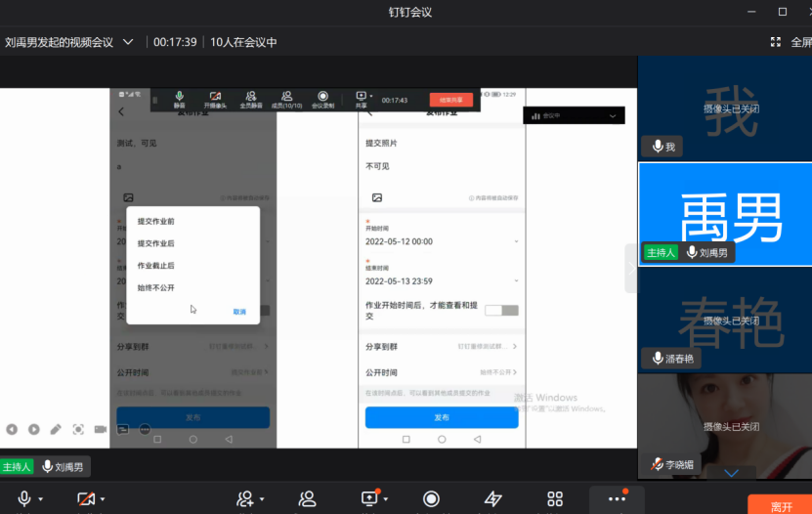The height and width of the screenshot is (514, 812).
Task: Click 不可见 text in right phone
Action: coord(377,166)
